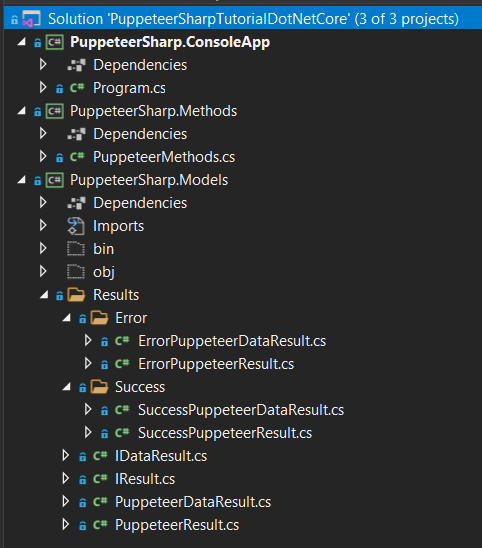
Task: Click the C# icon of IResult.cs
Action: click(100, 478)
